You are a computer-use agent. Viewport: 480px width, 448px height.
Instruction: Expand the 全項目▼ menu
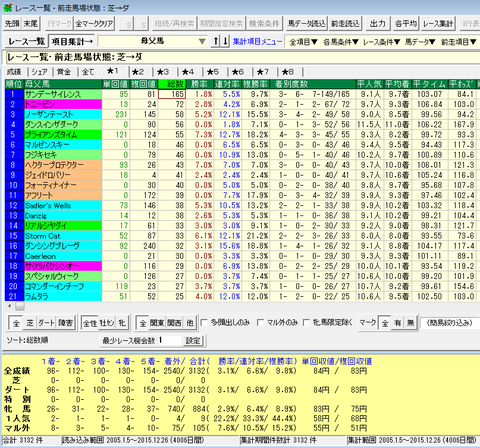click(303, 42)
